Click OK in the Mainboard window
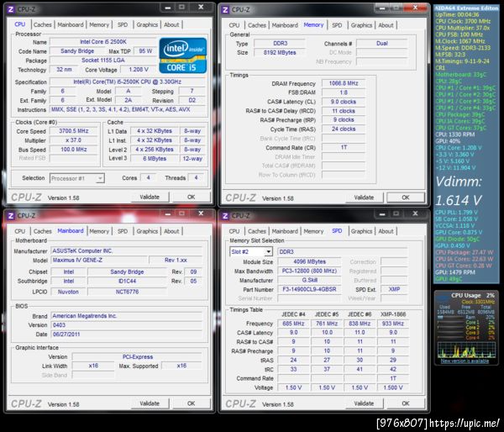This screenshot has height=432, width=504. pyautogui.click(x=192, y=403)
